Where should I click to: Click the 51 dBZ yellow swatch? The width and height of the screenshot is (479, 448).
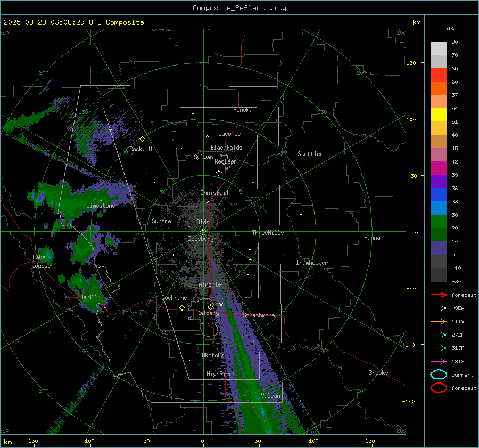[439, 115]
